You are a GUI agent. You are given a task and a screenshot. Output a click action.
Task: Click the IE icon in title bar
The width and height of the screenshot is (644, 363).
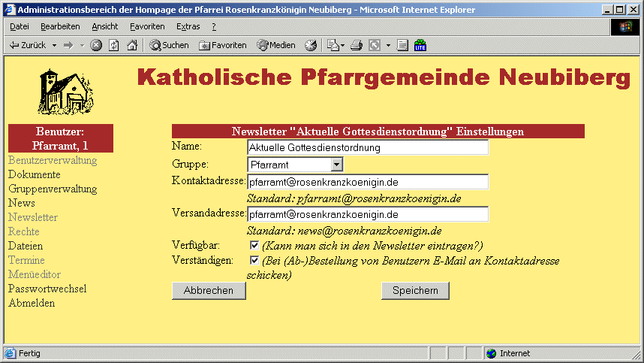[x=10, y=10]
